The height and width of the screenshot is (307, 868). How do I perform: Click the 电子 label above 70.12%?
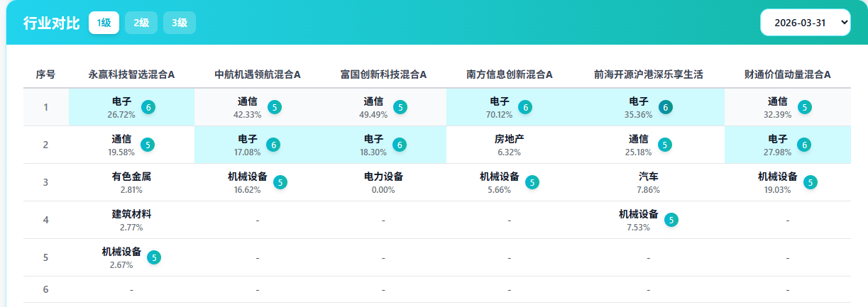500,101
